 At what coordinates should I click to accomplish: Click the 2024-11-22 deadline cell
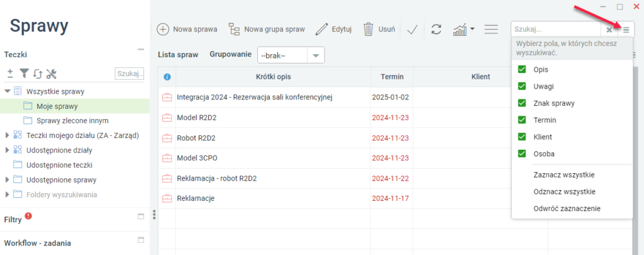pos(391,179)
